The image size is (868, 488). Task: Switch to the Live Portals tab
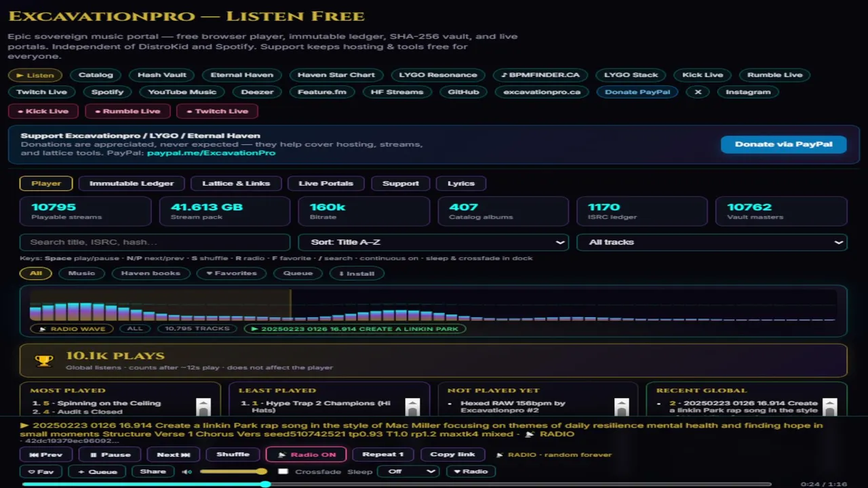(x=326, y=183)
